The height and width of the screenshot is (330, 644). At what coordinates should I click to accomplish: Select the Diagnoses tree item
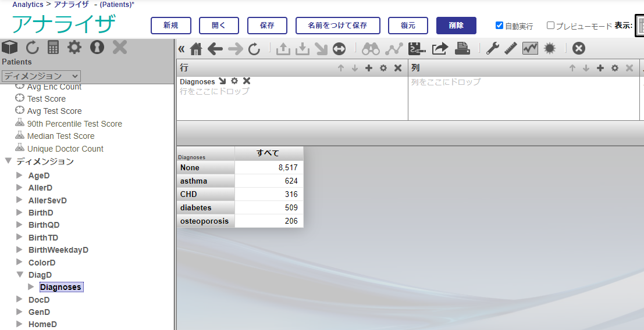[x=61, y=287]
